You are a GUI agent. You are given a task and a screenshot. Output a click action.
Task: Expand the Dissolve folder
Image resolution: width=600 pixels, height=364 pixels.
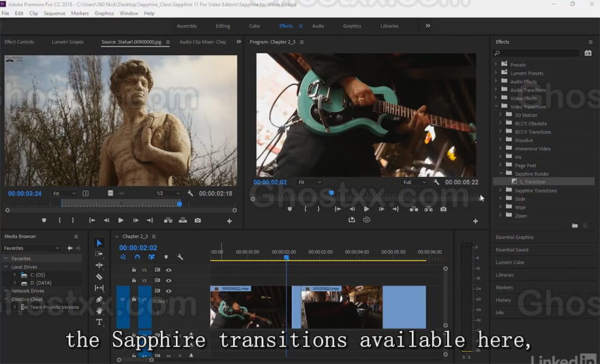click(500, 140)
